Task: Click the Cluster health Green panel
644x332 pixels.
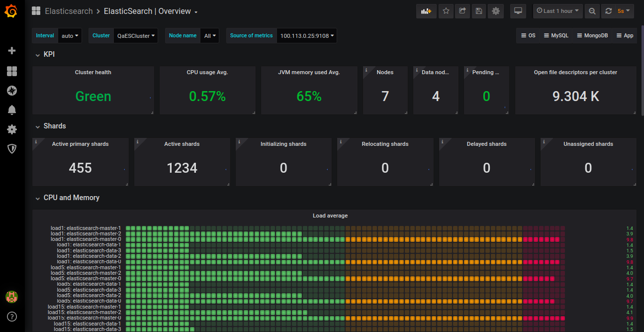Action: click(x=93, y=96)
